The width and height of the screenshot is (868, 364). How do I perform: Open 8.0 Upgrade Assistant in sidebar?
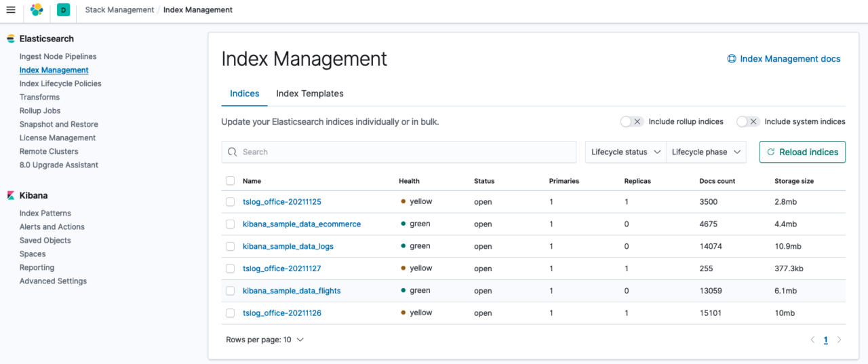point(59,165)
